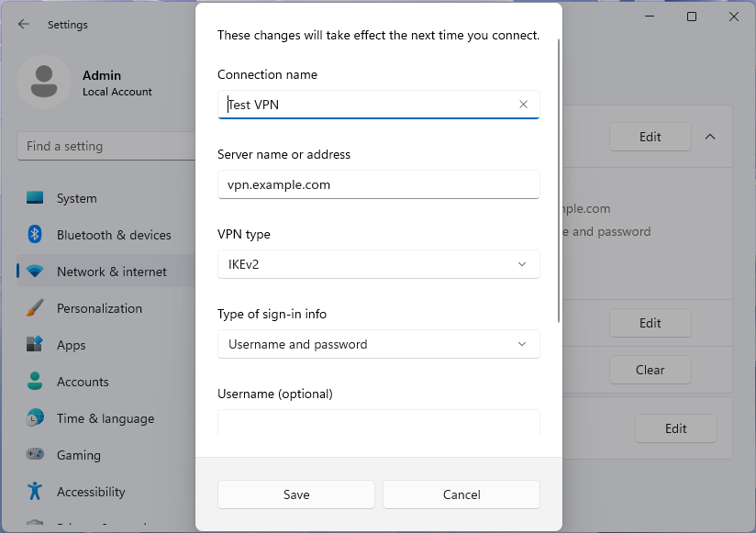756x533 pixels.
Task: Cancel editing the VPN connection
Action: click(461, 494)
